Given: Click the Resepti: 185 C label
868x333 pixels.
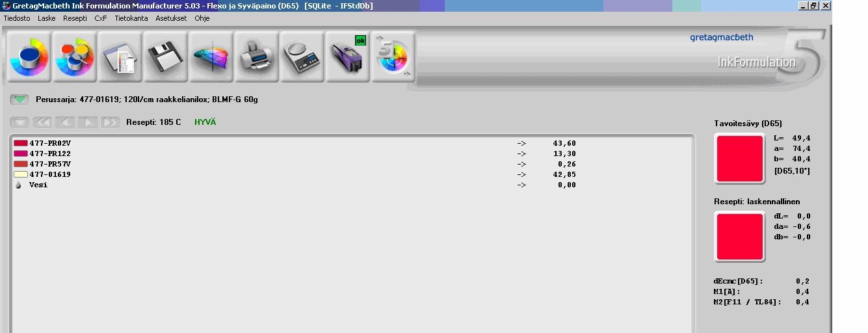Looking at the screenshot, I should tap(153, 122).
